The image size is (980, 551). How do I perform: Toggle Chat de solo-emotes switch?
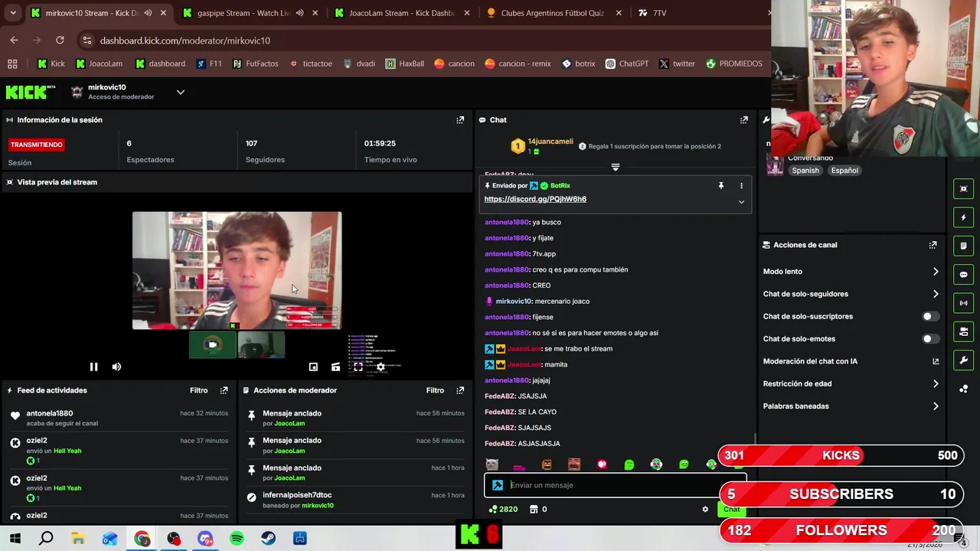click(x=929, y=339)
